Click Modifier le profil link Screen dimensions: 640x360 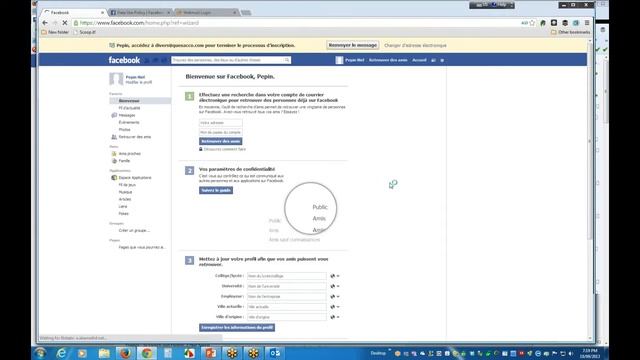(139, 82)
